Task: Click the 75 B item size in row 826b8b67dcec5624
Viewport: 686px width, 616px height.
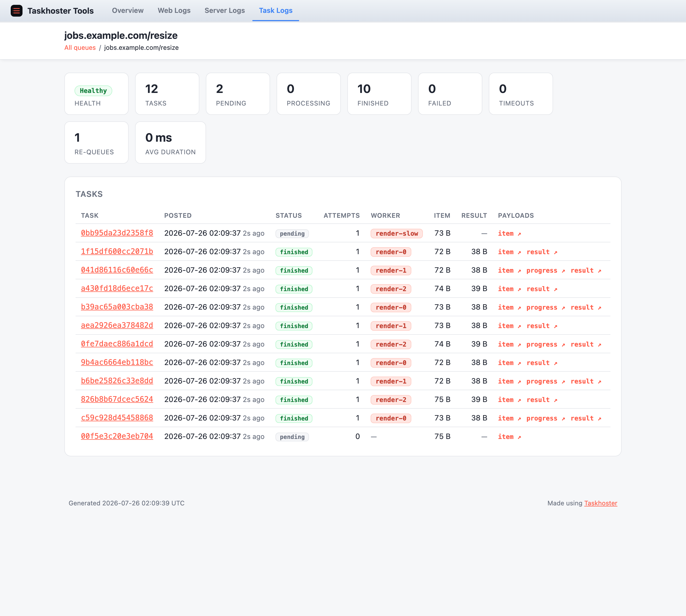Action: [x=442, y=399]
